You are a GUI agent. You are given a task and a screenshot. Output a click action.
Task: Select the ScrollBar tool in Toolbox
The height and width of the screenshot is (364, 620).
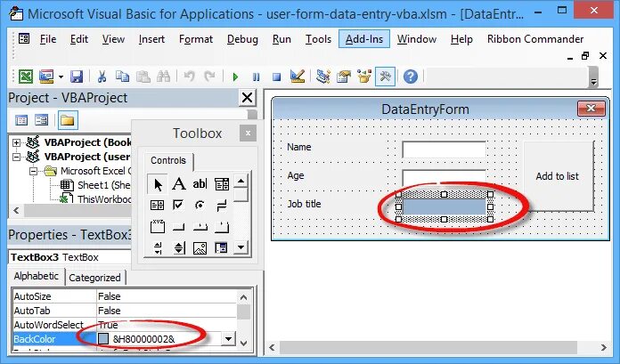coord(158,247)
